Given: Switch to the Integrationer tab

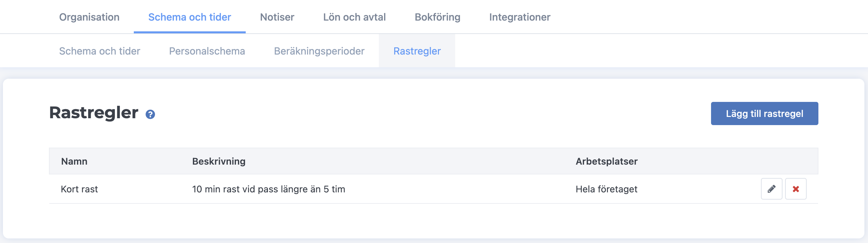Looking at the screenshot, I should coord(519,17).
